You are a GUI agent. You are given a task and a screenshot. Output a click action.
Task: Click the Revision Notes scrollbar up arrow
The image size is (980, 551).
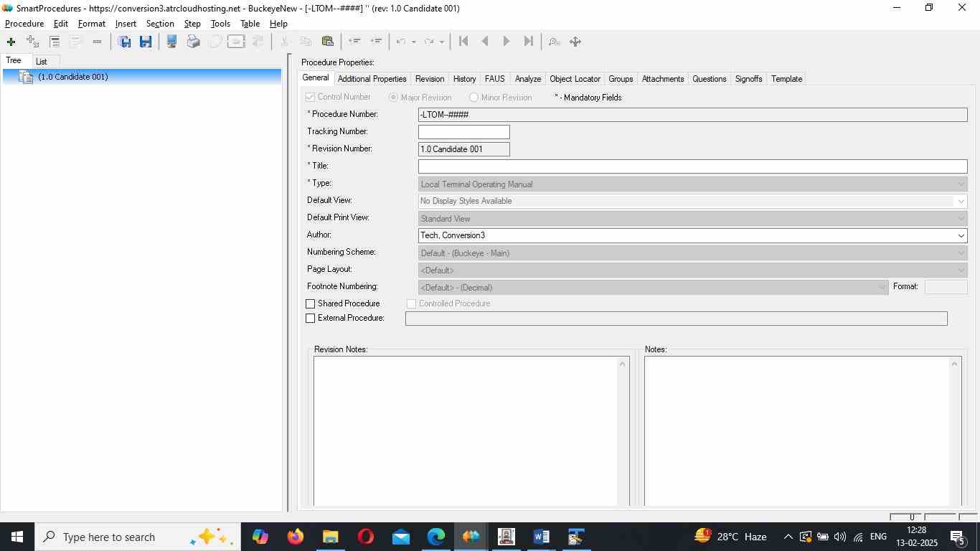[x=623, y=364]
